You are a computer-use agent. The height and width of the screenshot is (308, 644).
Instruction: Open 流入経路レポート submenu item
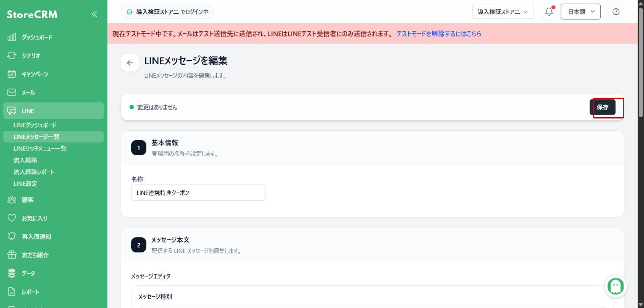click(34, 172)
